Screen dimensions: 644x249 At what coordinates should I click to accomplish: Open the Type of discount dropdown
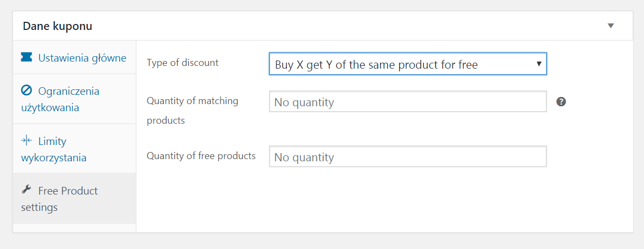point(408,64)
